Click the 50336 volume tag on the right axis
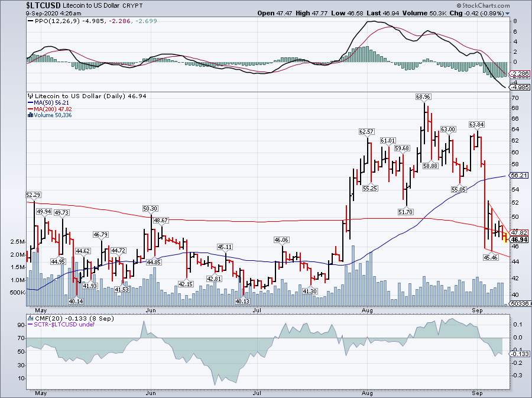The height and width of the screenshot is (398, 532). coord(521,303)
